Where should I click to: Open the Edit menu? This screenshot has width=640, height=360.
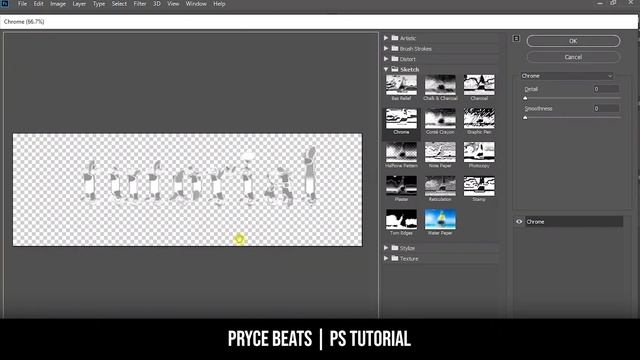38,4
